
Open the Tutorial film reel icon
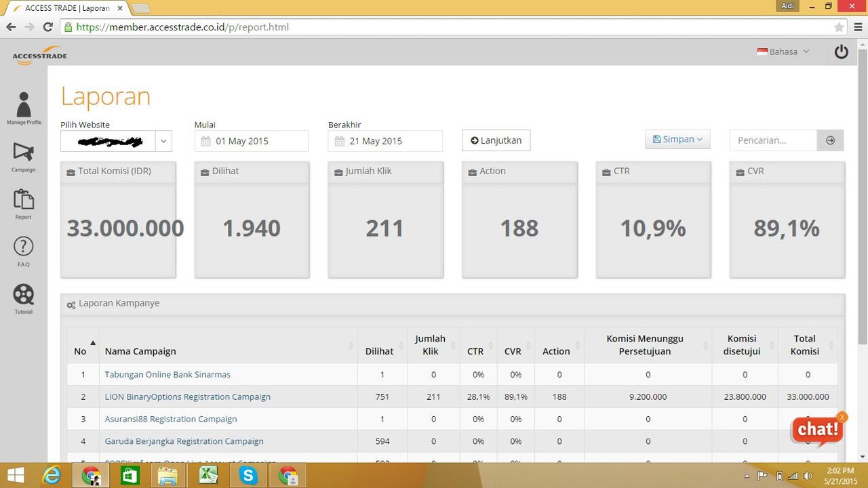pos(23,299)
